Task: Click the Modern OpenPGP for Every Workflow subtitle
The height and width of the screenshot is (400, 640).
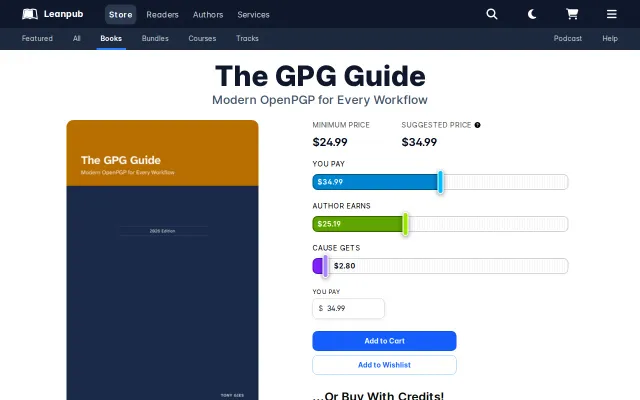Action: (x=320, y=100)
